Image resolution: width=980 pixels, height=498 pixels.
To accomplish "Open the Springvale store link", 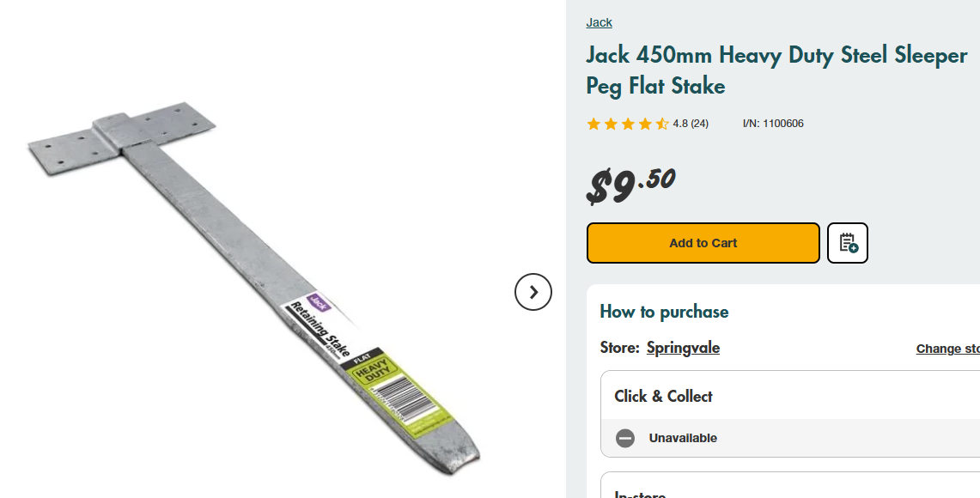I will [683, 348].
